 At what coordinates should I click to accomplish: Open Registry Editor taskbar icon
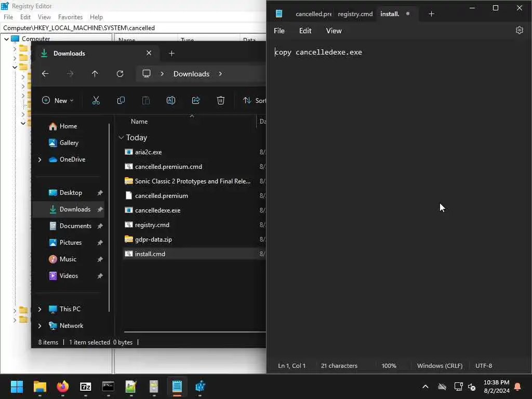[x=200, y=386]
